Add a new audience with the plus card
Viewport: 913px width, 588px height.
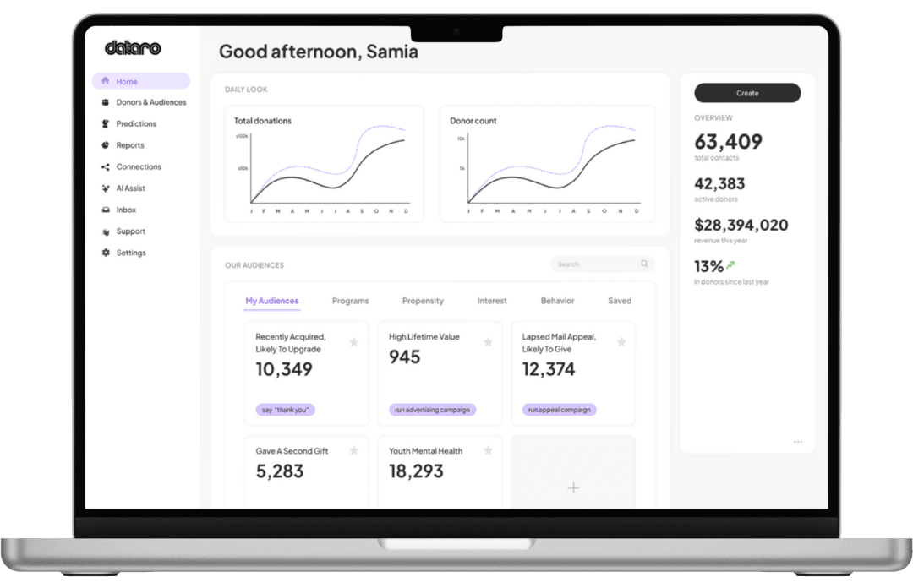click(573, 487)
